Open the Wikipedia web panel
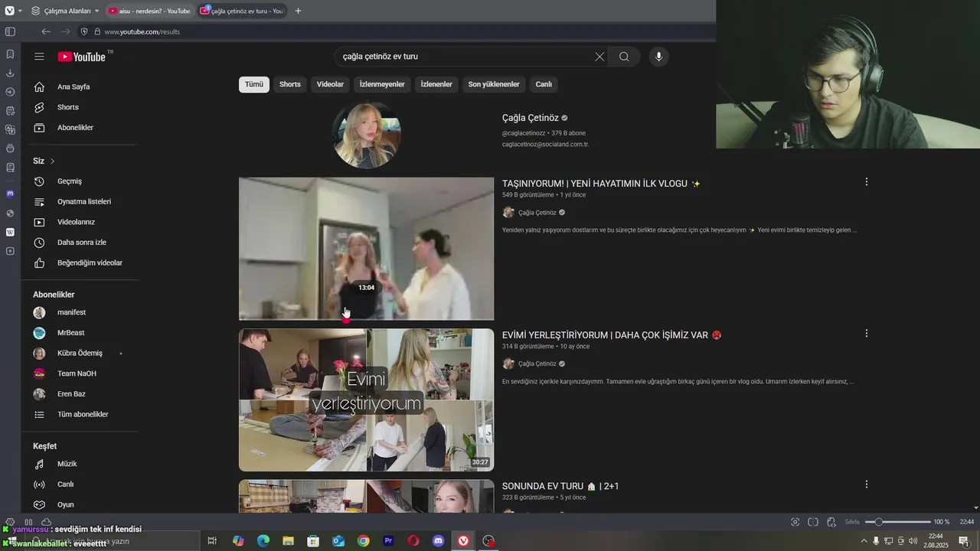The image size is (980, 551). click(x=10, y=232)
